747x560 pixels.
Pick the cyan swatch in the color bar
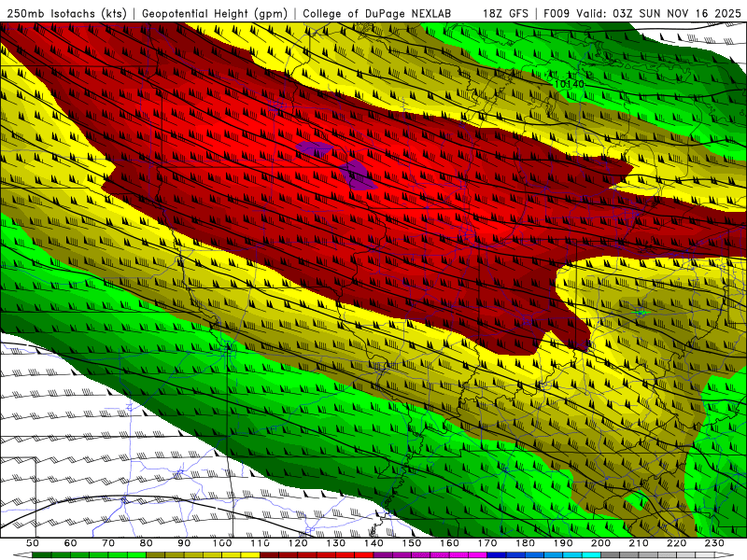pyautogui.click(x=591, y=555)
